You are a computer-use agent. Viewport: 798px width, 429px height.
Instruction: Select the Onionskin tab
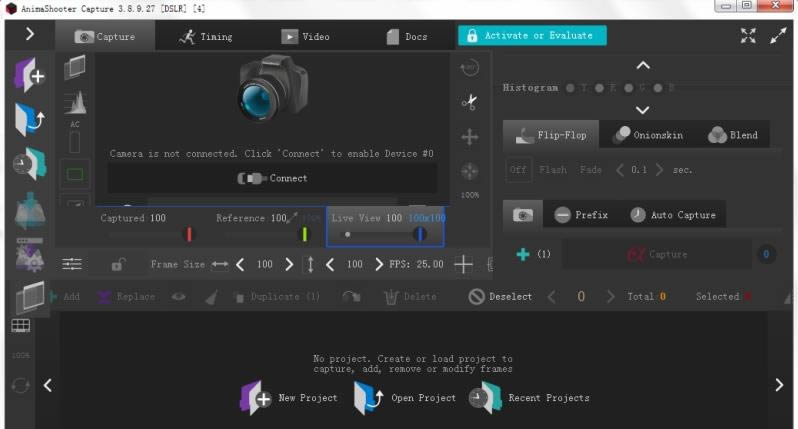[x=649, y=135]
